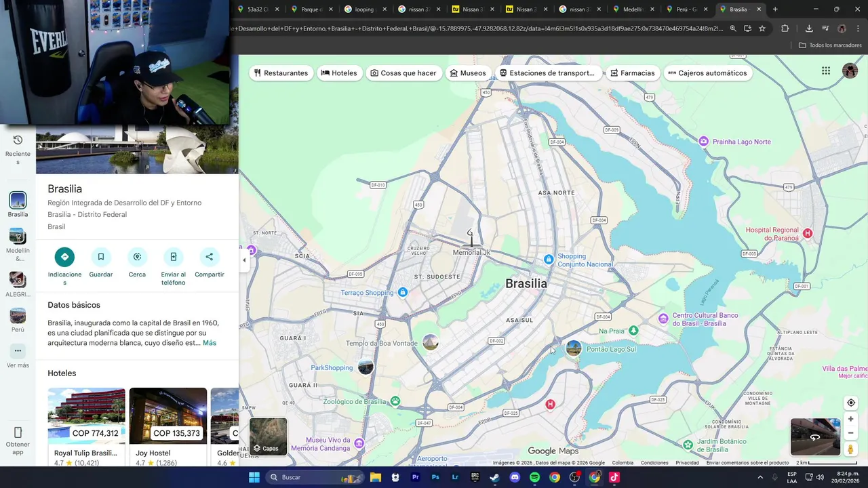Filter map by Farmacias
Screen dimensions: 868x488
click(x=633, y=73)
